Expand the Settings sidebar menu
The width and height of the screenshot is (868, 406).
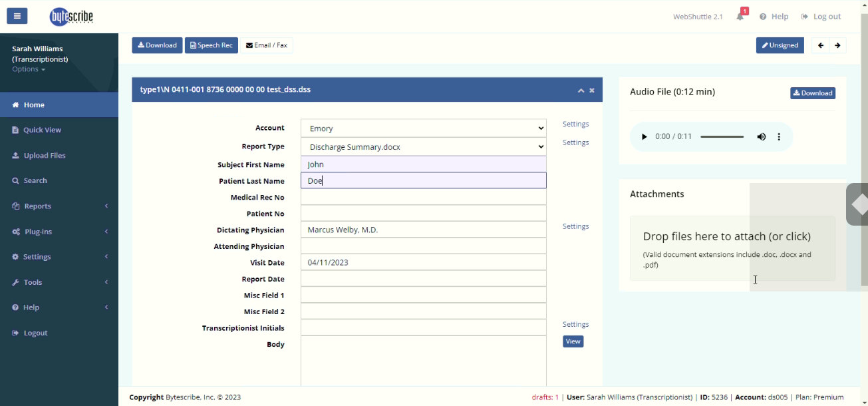click(x=59, y=257)
